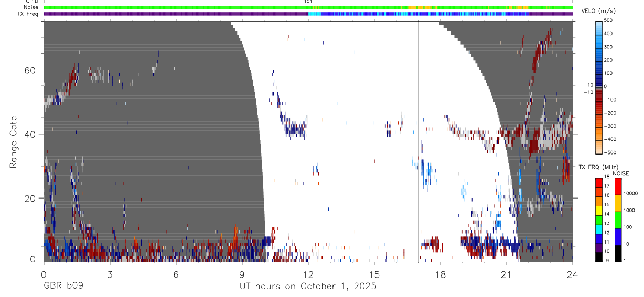This screenshot has height=297, width=644.
Task: Click the 'NOISE' legend title above color bar
Action: [621, 173]
